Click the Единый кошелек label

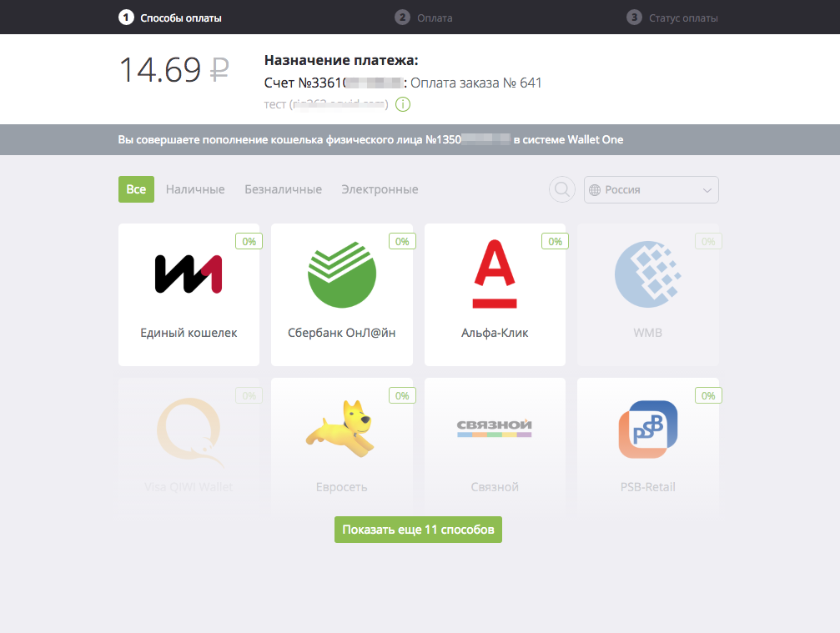click(x=189, y=333)
